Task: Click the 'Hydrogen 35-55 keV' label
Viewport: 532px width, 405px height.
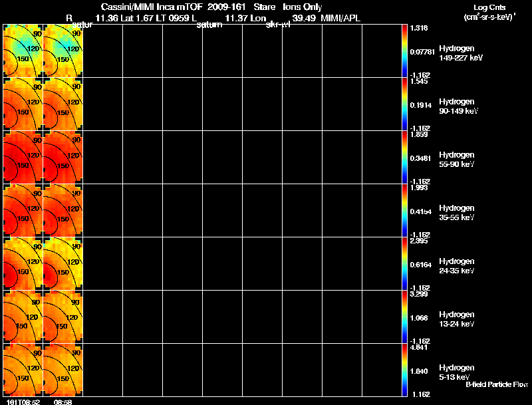Action: coord(457,213)
